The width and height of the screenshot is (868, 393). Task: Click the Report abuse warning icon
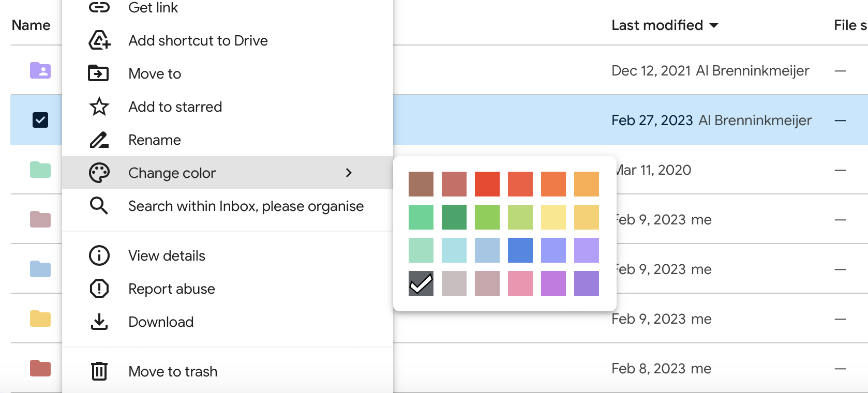99,289
